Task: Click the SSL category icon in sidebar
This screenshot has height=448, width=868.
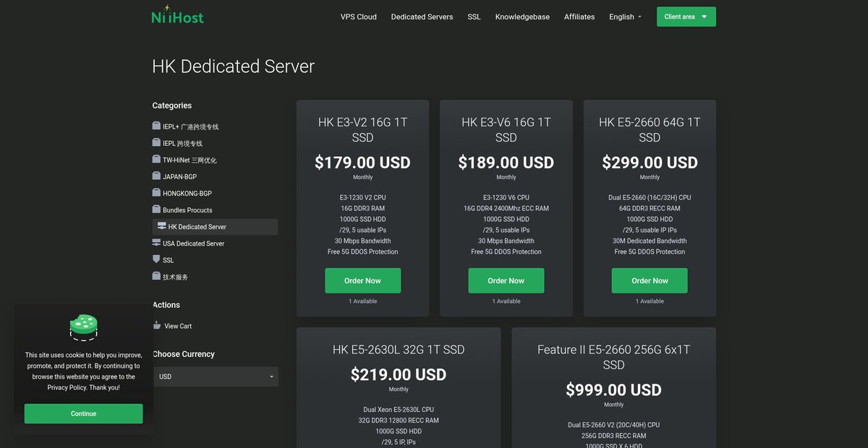Action: tap(156, 259)
